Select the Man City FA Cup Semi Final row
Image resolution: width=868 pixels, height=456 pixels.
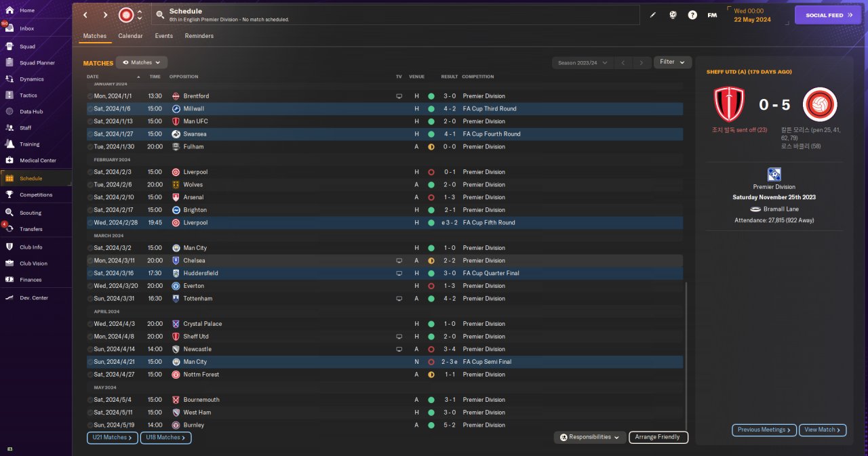tap(384, 362)
